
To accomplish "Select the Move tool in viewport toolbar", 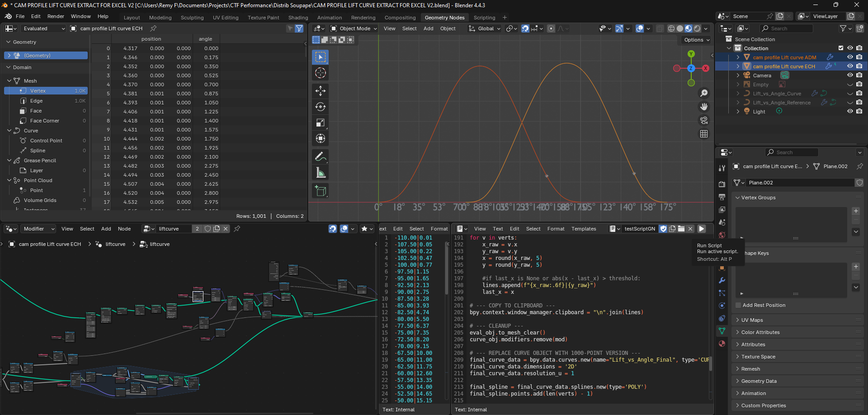I will 321,91.
